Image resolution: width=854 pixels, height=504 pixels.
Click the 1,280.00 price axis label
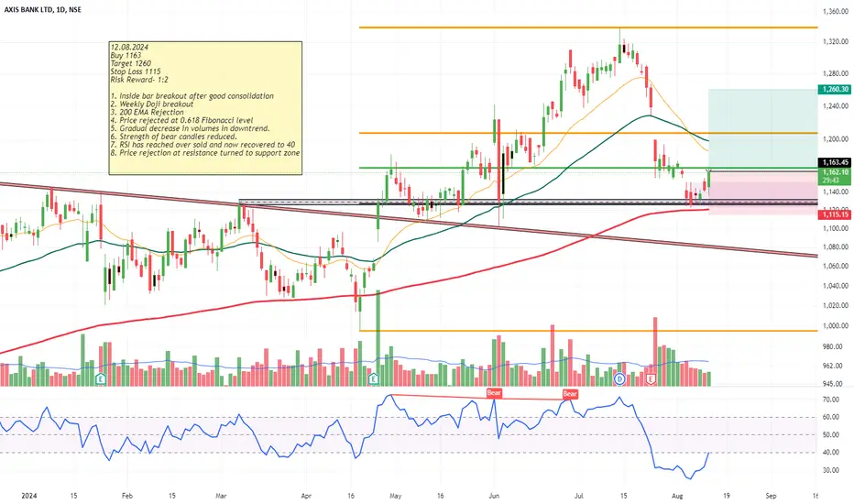[x=835, y=73]
